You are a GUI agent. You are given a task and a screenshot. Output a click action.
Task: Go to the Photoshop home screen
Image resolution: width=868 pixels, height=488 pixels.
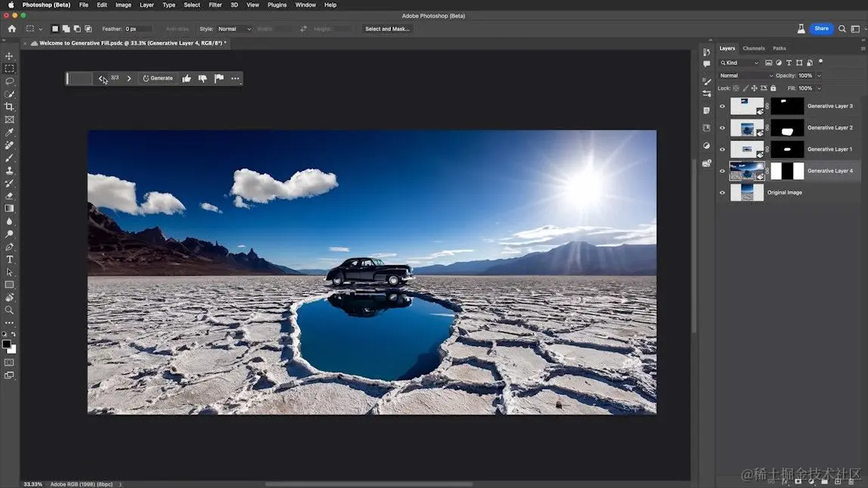pyautogui.click(x=11, y=29)
